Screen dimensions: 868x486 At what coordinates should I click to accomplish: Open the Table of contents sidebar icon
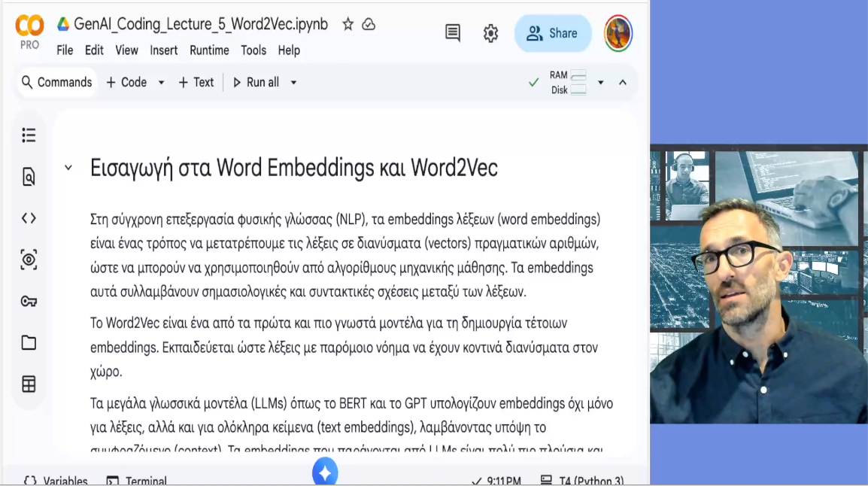tap(29, 135)
